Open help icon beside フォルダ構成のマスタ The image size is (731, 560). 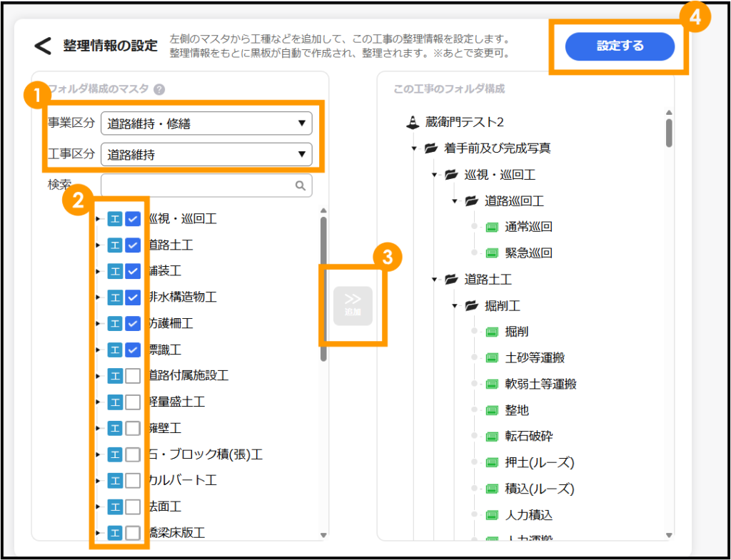[159, 89]
